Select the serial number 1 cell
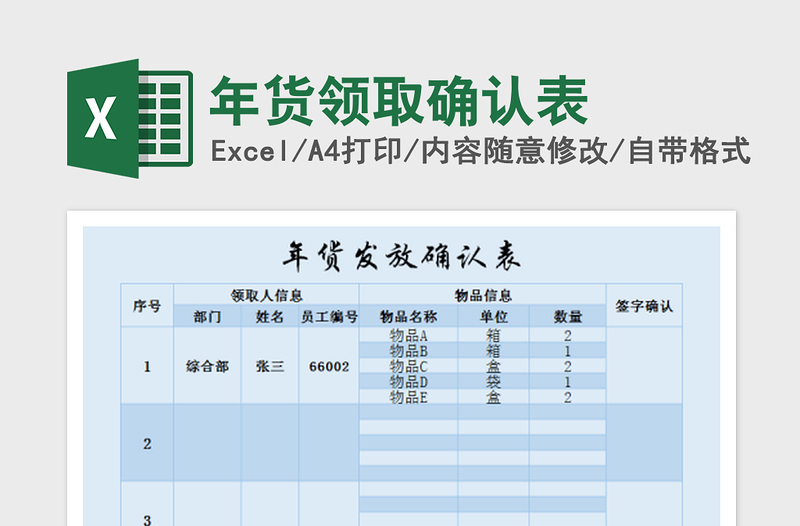Viewport: 800px width, 526px height. [x=147, y=366]
